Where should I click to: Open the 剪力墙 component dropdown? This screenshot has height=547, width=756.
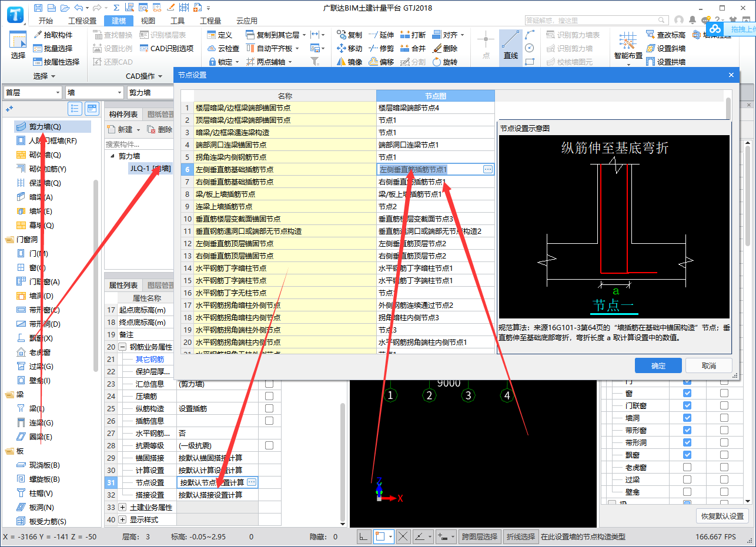[150, 92]
